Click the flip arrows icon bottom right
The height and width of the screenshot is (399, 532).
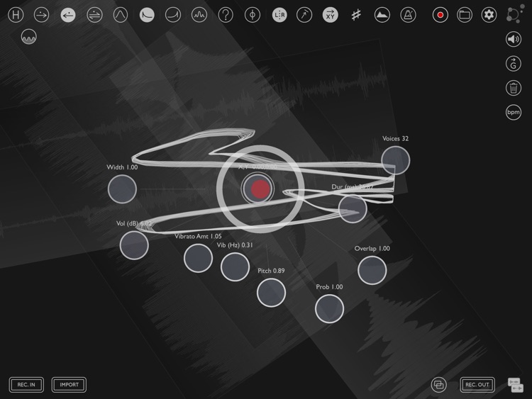click(516, 385)
